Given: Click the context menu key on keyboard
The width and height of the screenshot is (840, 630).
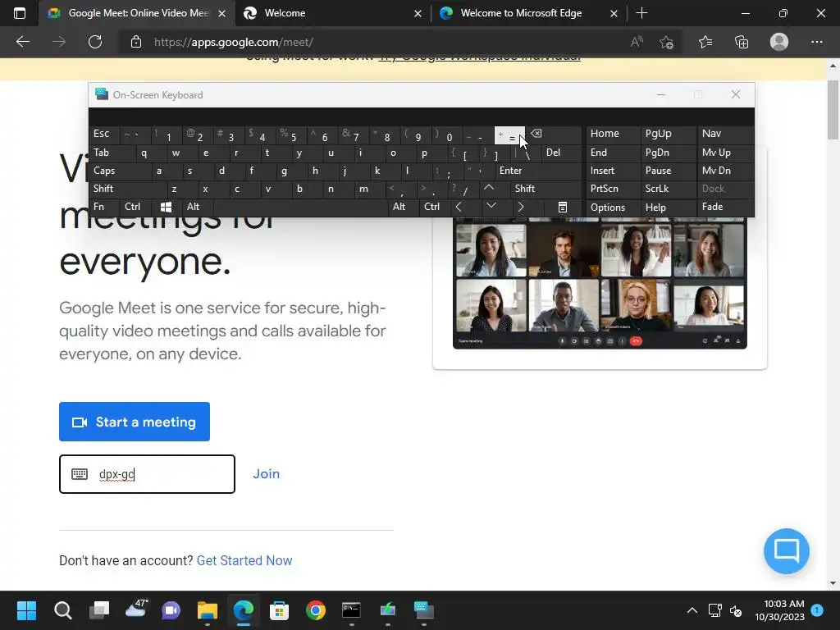Looking at the screenshot, I should tap(563, 207).
